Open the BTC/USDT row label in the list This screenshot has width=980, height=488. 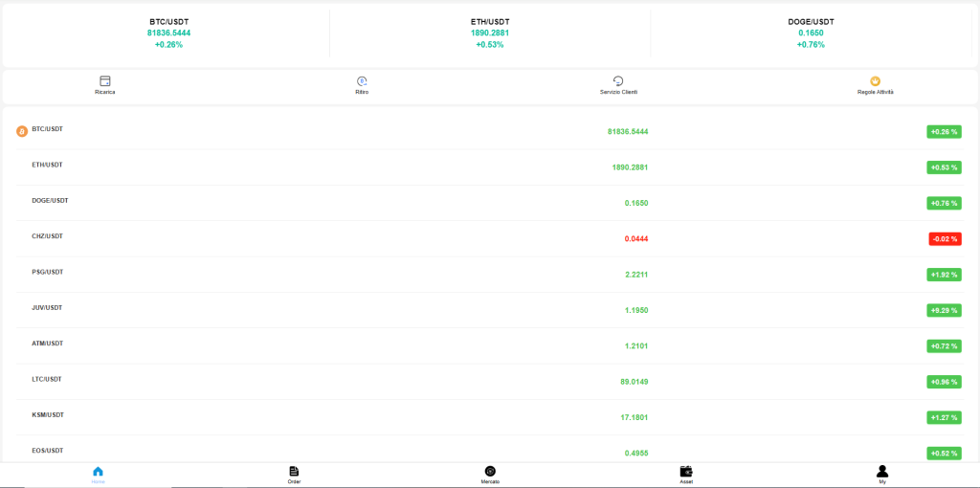(x=48, y=129)
